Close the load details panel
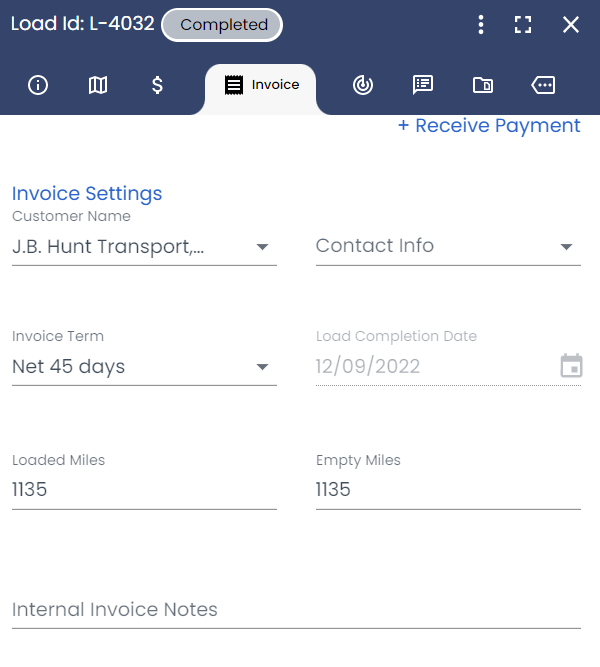The height and width of the screenshot is (667, 600). point(571,25)
